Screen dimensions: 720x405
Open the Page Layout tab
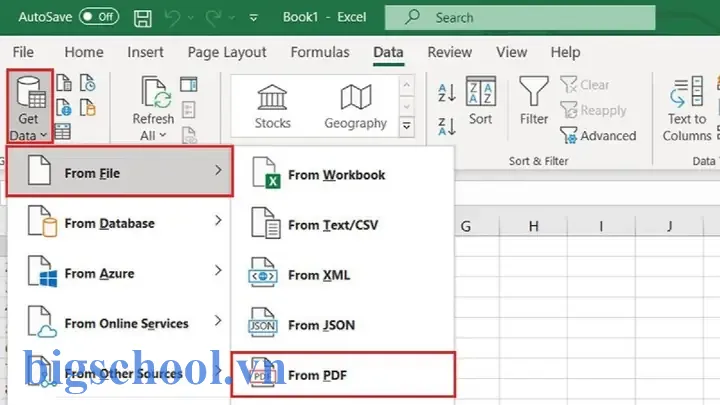pos(227,52)
